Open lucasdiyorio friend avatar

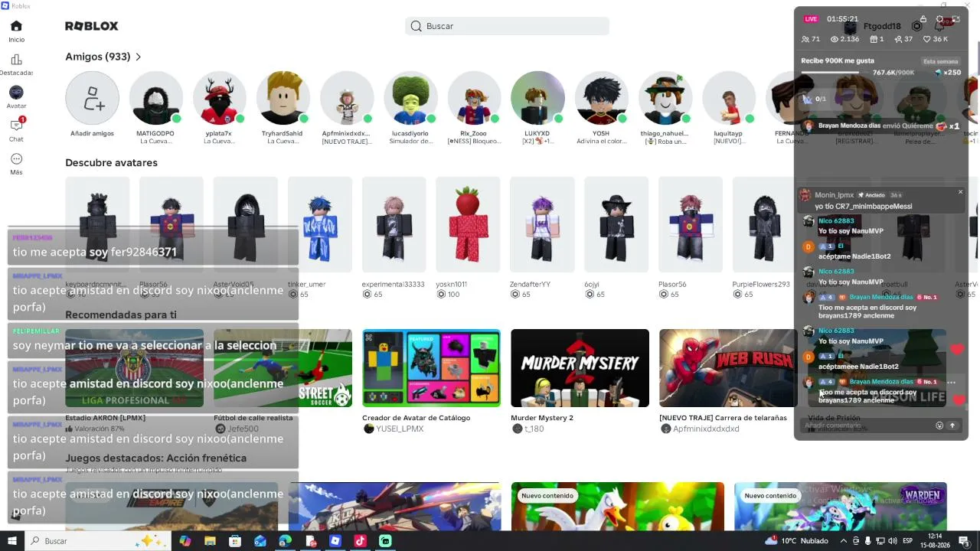point(410,98)
